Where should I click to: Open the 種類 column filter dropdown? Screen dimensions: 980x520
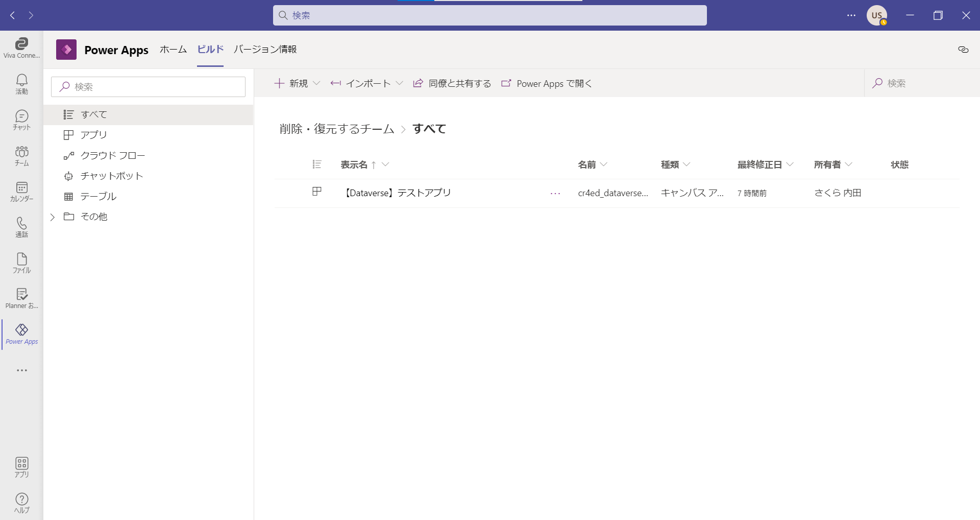point(687,164)
